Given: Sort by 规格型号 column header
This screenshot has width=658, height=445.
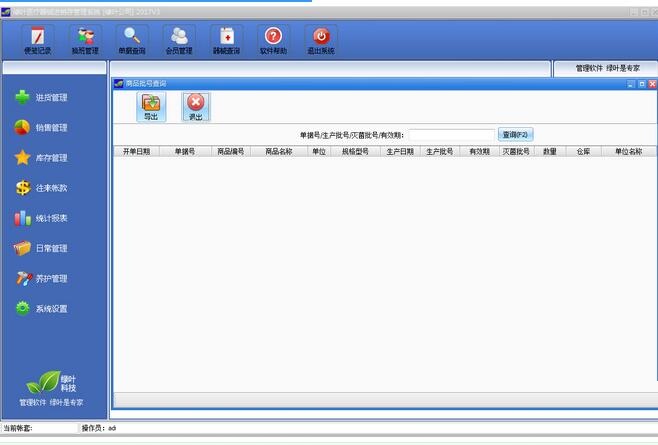Looking at the screenshot, I should [x=355, y=152].
